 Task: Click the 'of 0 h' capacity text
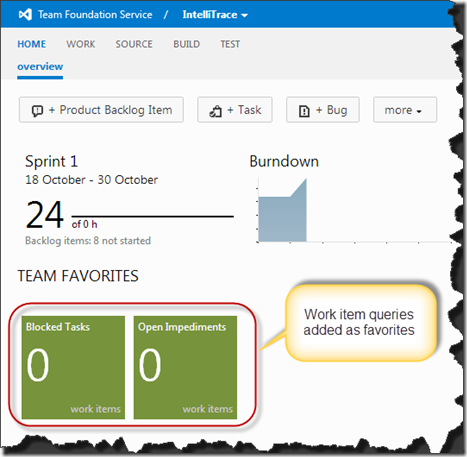tap(84, 224)
